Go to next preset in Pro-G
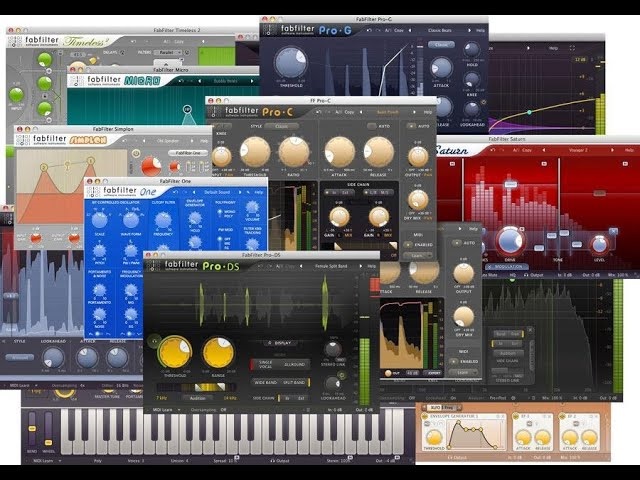The height and width of the screenshot is (480, 640). 469,30
